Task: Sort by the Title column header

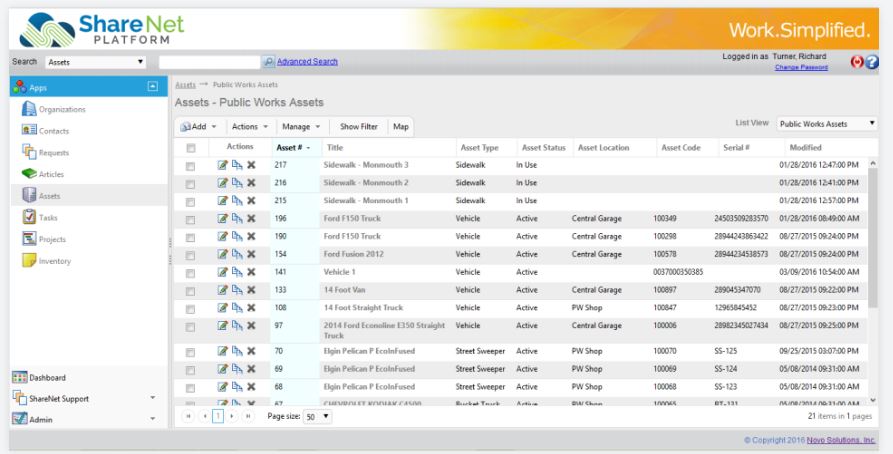Action: click(335, 148)
